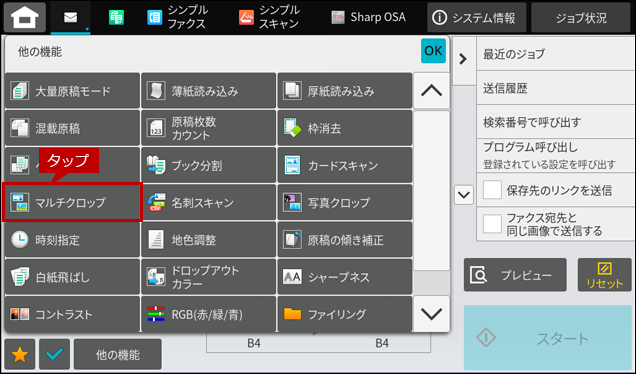Collapse the action panel with right arrow

pos(463,59)
